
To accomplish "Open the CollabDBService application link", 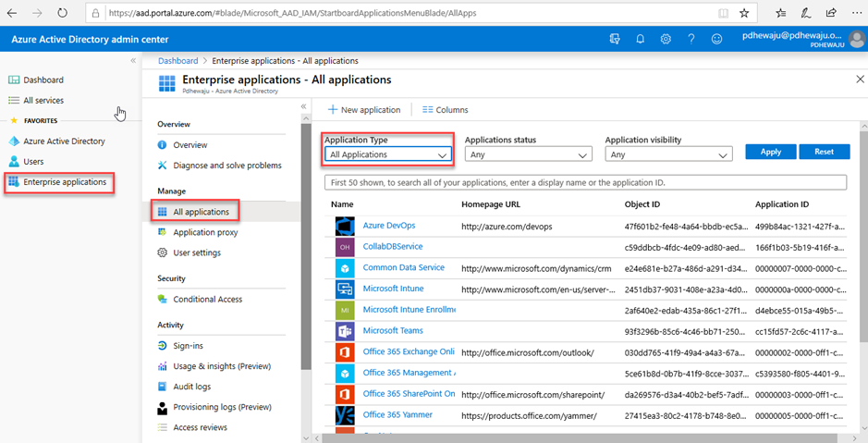I will point(393,247).
